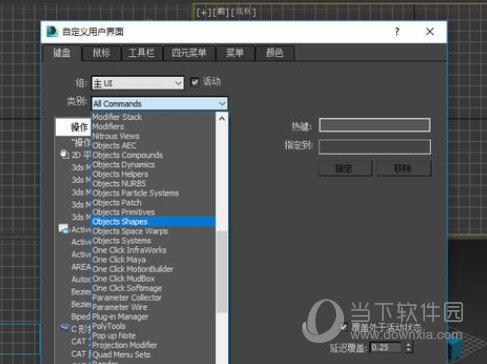Switch to the 菜单 tab
The image size is (487, 364).
click(x=235, y=53)
